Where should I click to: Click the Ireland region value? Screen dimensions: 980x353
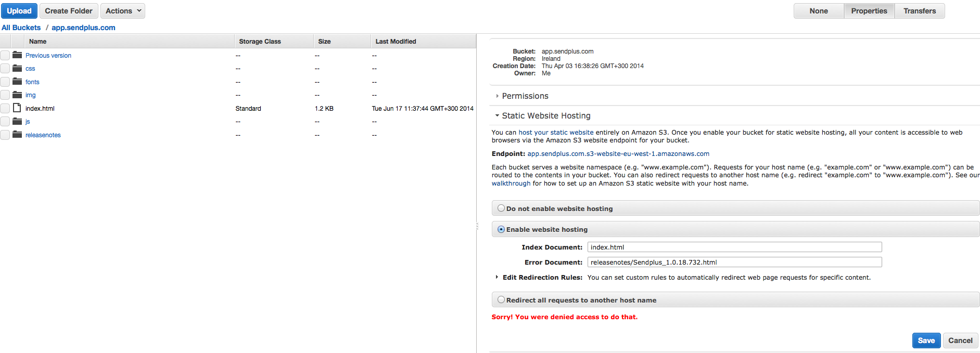click(x=551, y=59)
